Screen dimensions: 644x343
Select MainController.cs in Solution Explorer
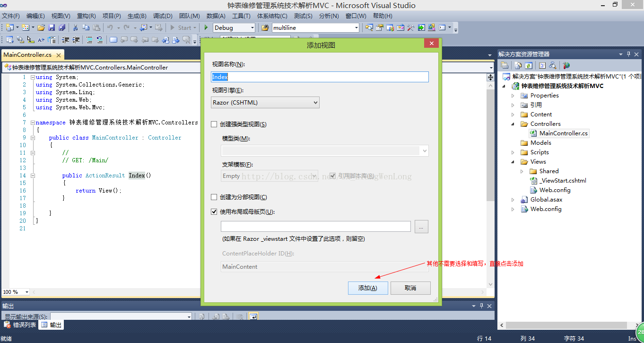point(563,133)
